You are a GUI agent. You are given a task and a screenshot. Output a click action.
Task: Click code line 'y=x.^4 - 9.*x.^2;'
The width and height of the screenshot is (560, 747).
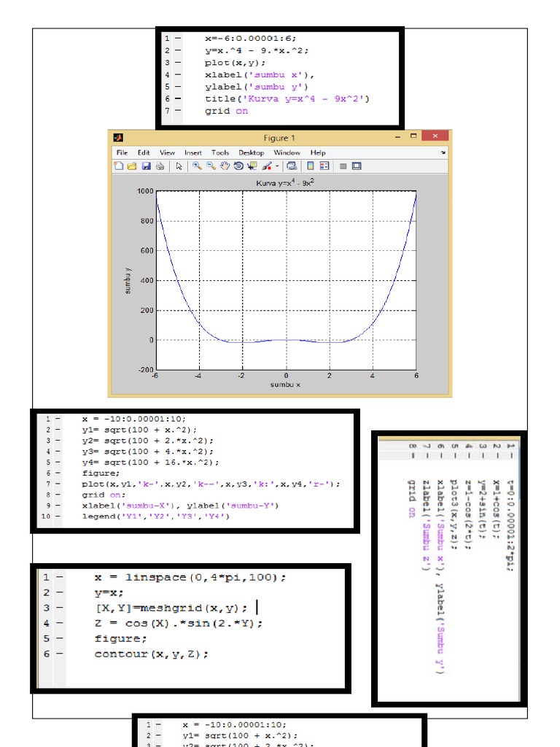pyautogui.click(x=257, y=50)
